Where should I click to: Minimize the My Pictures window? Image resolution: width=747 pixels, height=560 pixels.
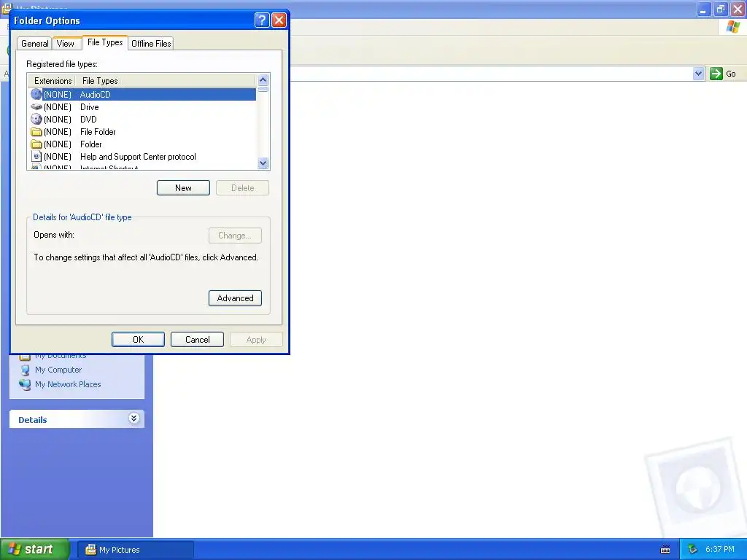point(704,9)
